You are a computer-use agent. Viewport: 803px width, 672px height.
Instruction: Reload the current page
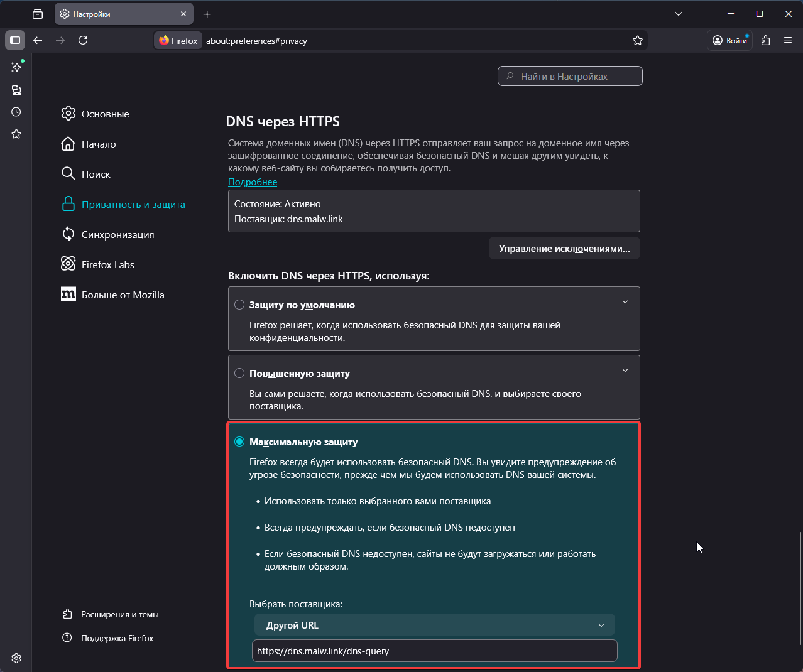pos(83,40)
